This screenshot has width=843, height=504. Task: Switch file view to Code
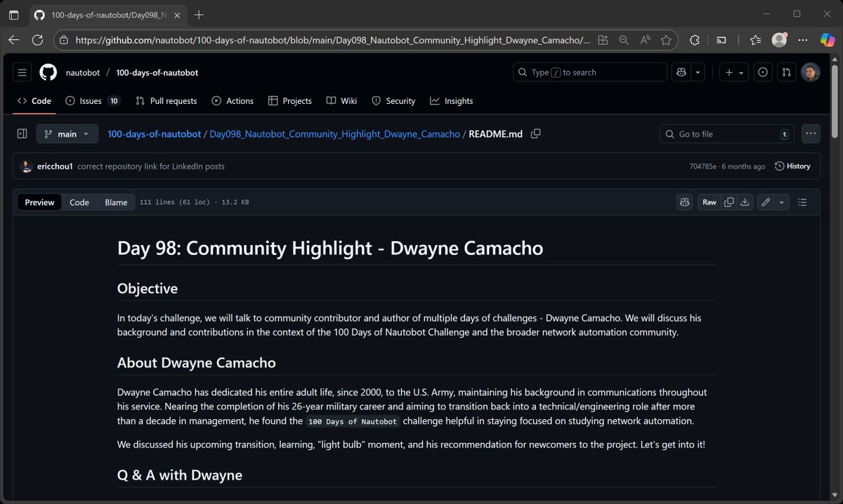(79, 202)
